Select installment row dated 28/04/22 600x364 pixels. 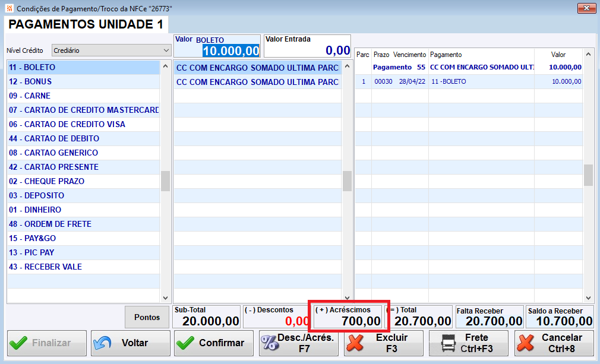pos(469,81)
